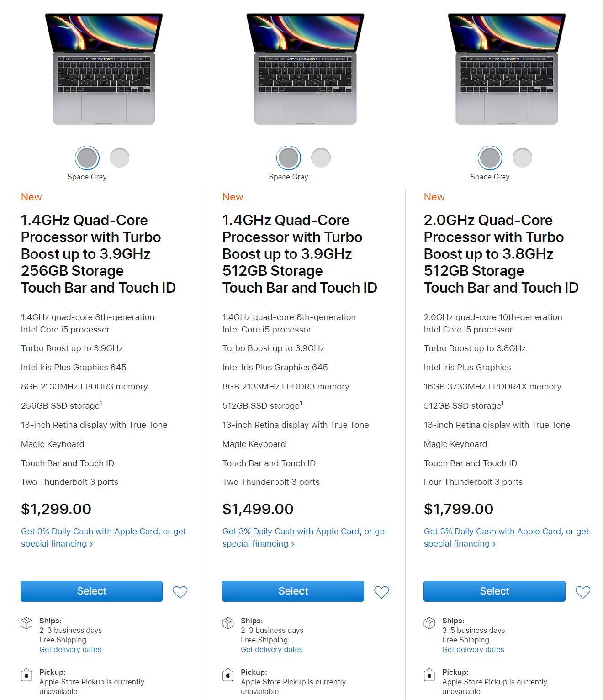Click the heart icon under the $1,499 model
Viewport: 603px width, 700px height.
pos(382,591)
